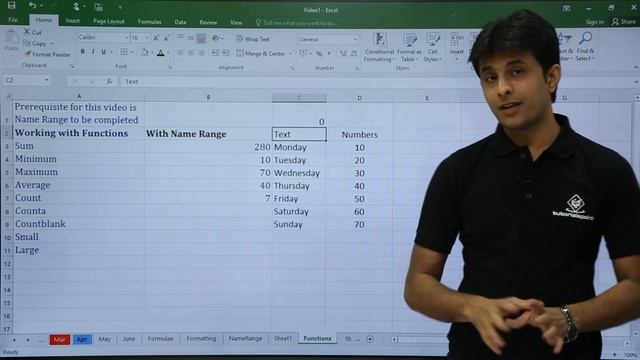Change the text orientation
The image size is (640, 360).
pos(216,38)
